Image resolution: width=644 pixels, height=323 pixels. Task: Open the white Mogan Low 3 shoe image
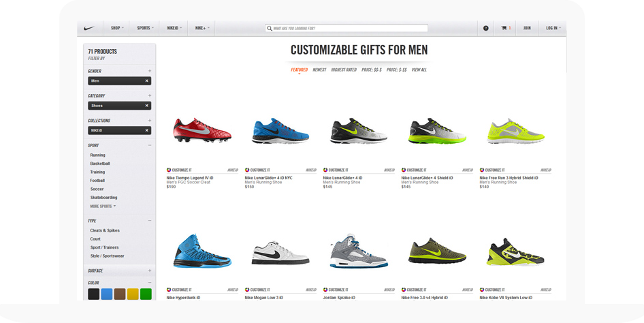280,253
